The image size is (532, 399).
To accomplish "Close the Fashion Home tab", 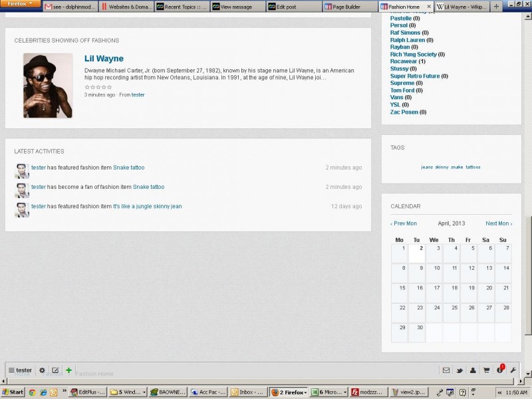I will click(x=429, y=7).
